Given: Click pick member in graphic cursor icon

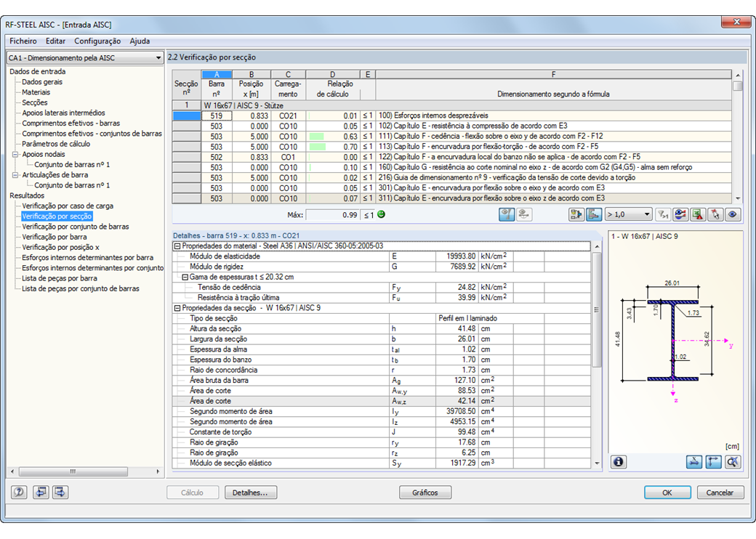Looking at the screenshot, I should pyautogui.click(x=715, y=214).
